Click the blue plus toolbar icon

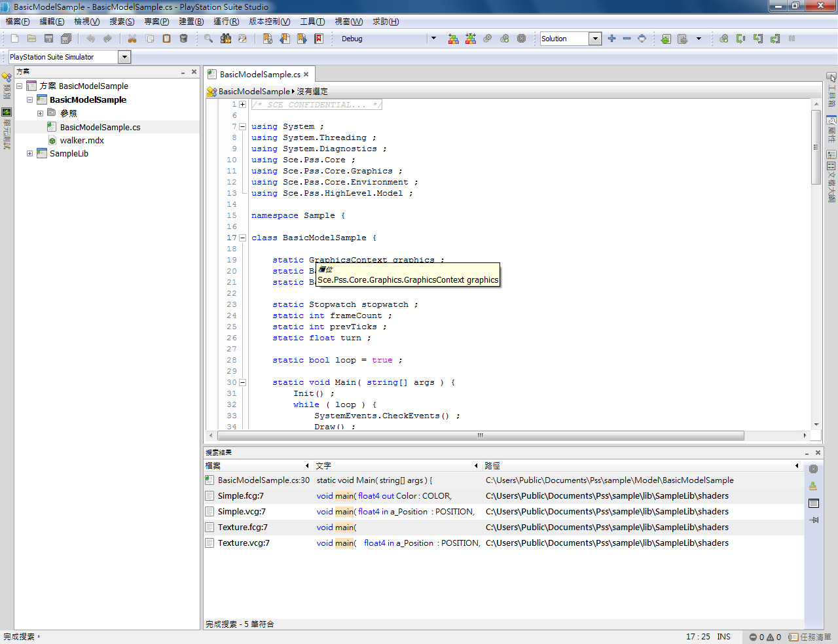(x=611, y=39)
